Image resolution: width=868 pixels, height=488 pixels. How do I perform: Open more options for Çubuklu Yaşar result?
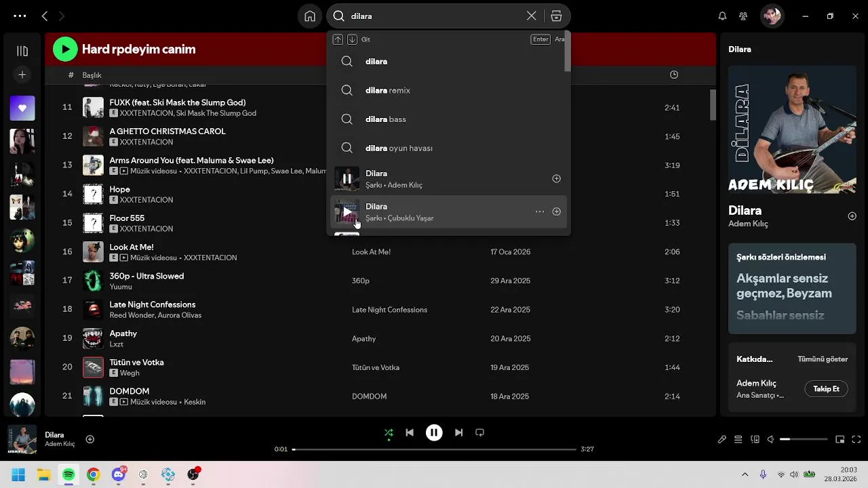(540, 211)
